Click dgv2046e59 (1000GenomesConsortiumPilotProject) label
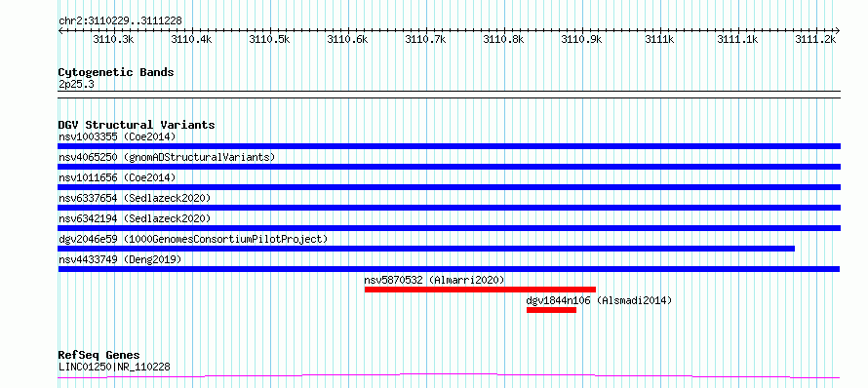The height and width of the screenshot is (388, 868). (x=193, y=239)
